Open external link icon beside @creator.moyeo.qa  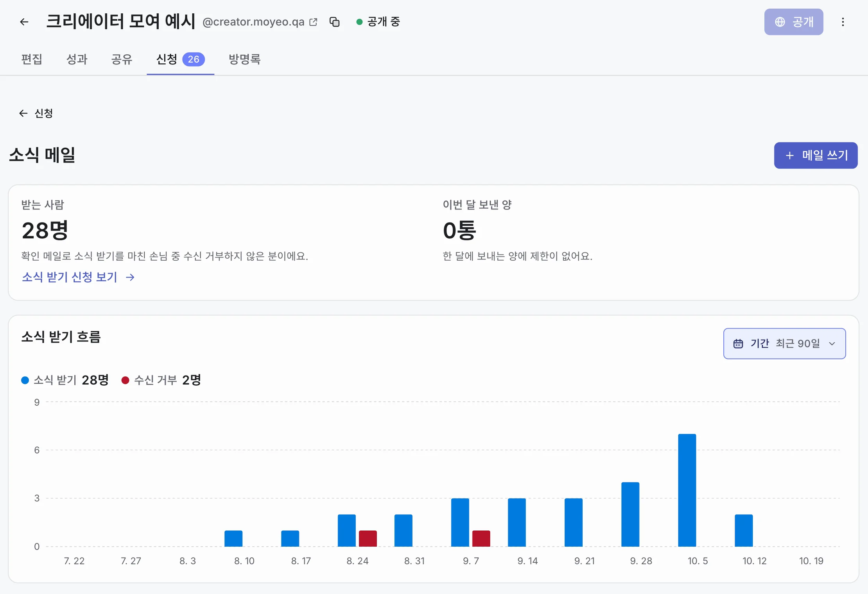pyautogui.click(x=313, y=22)
